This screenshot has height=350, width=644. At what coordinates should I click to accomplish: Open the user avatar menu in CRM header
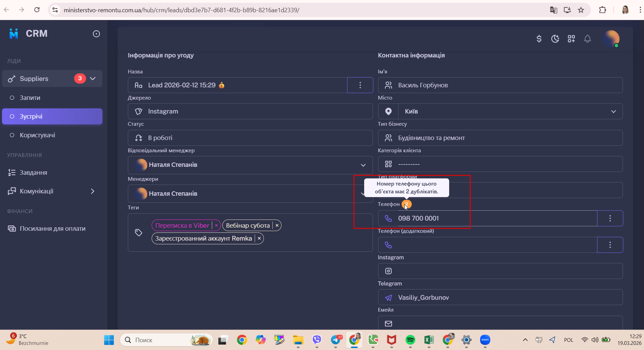point(611,39)
